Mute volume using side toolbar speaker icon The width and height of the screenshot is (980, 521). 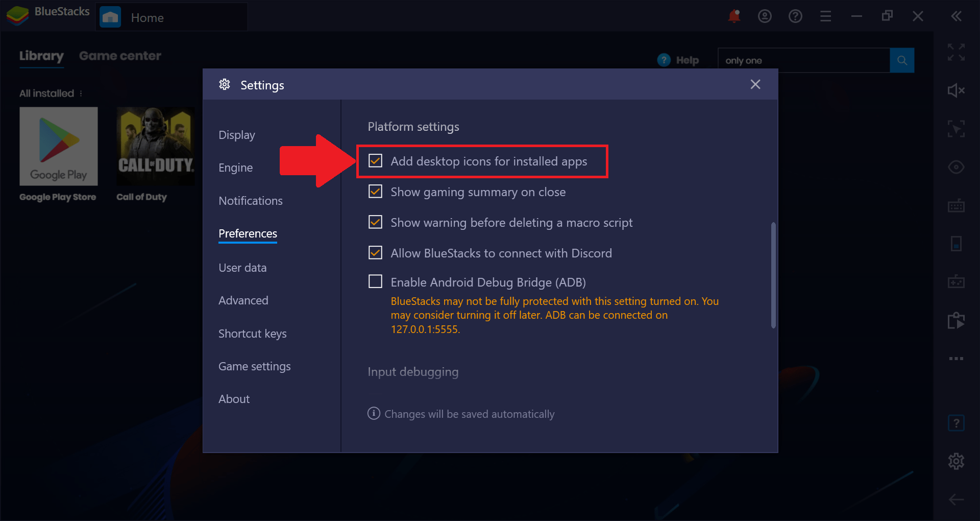(956, 90)
